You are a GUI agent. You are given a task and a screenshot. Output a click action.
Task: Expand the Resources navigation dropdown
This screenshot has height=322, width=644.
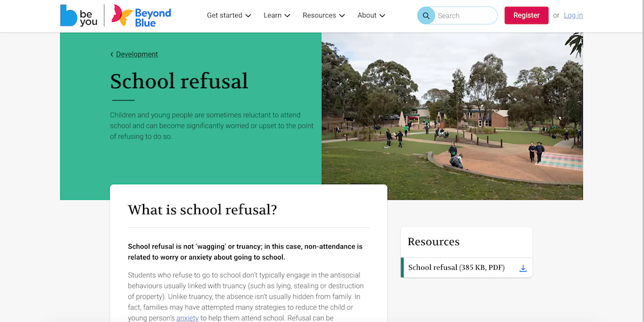[323, 15]
